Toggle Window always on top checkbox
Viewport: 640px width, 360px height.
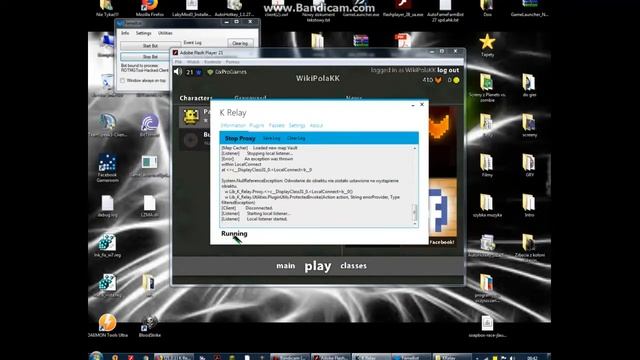coord(122,81)
